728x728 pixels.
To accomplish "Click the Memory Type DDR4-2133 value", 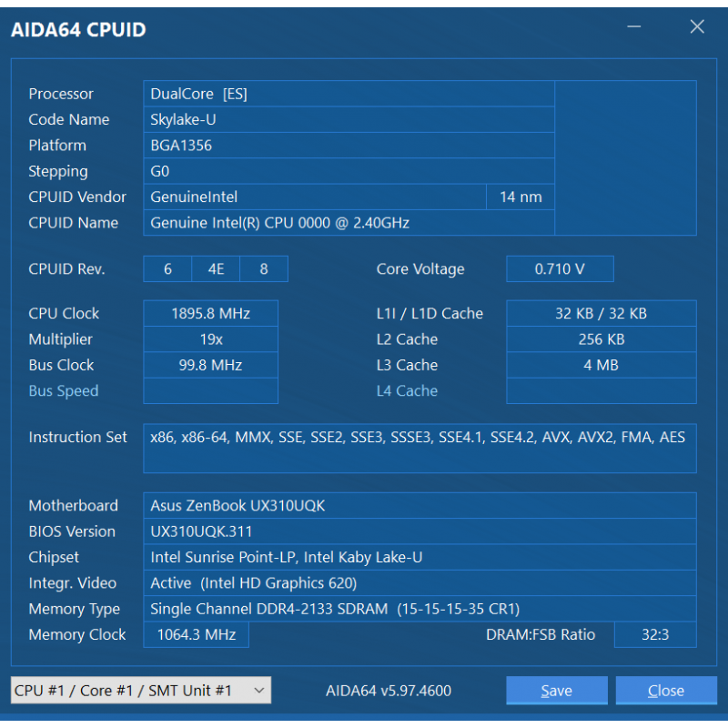I will point(420,609).
